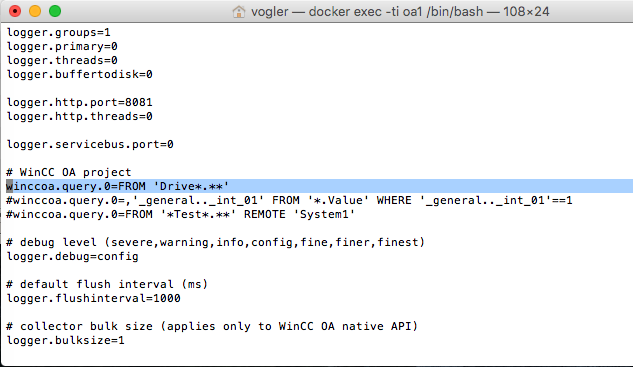Click the logger.servicebus.port=0 line
Screen dimensions: 633x367
coord(90,144)
